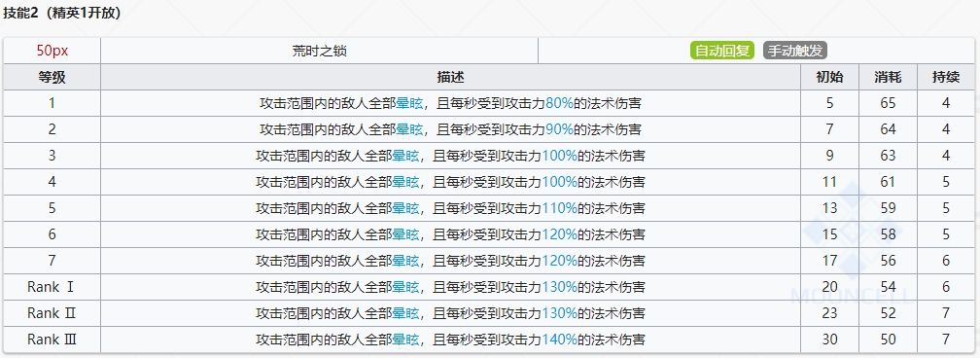The width and height of the screenshot is (980, 358).
Task: Click duration value 6 in level 7 row
Action: 946,261
